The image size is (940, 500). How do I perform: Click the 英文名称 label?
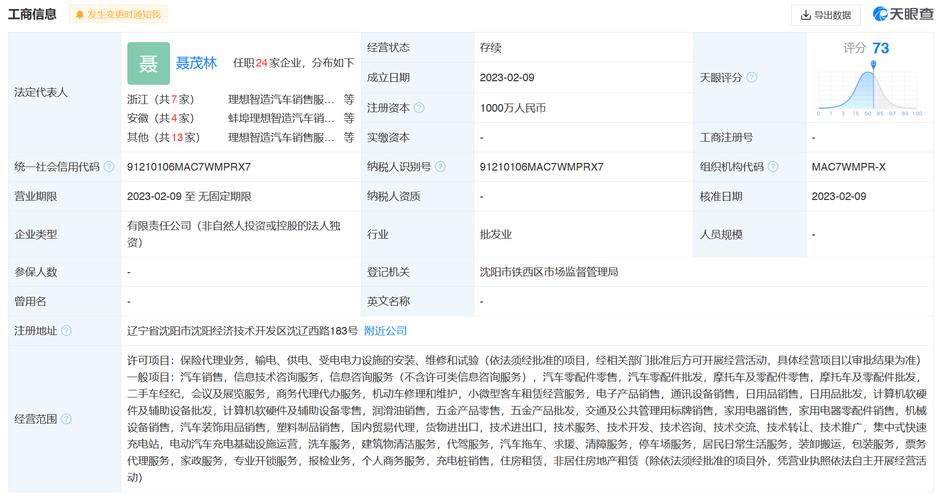(x=388, y=301)
